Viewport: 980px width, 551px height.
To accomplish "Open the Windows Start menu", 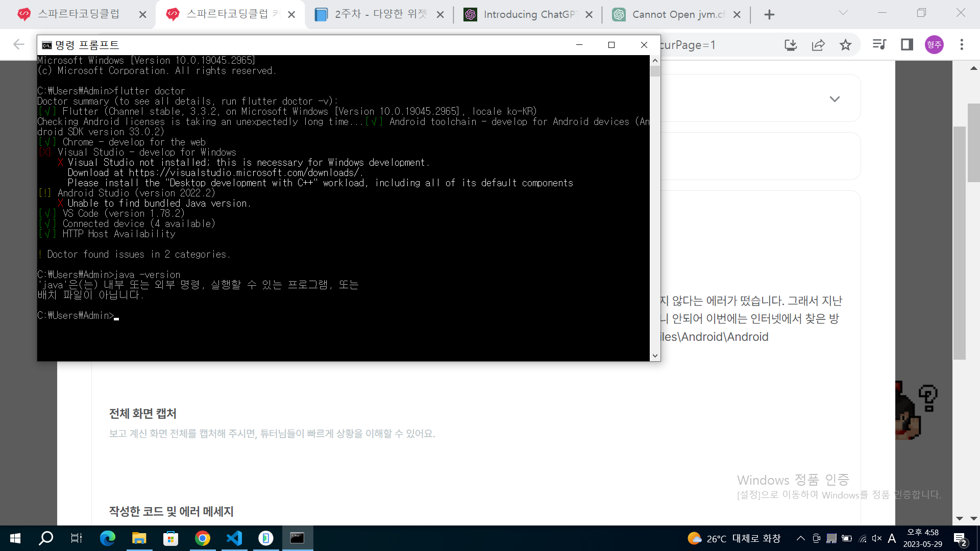I will pos(15,538).
